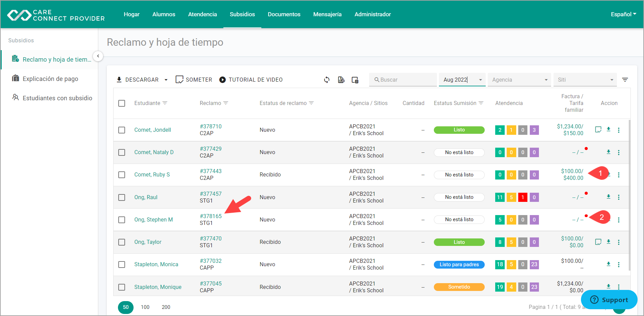This screenshot has height=316, width=644.
Task: Open the Alumnos tab
Action: pyautogui.click(x=164, y=14)
